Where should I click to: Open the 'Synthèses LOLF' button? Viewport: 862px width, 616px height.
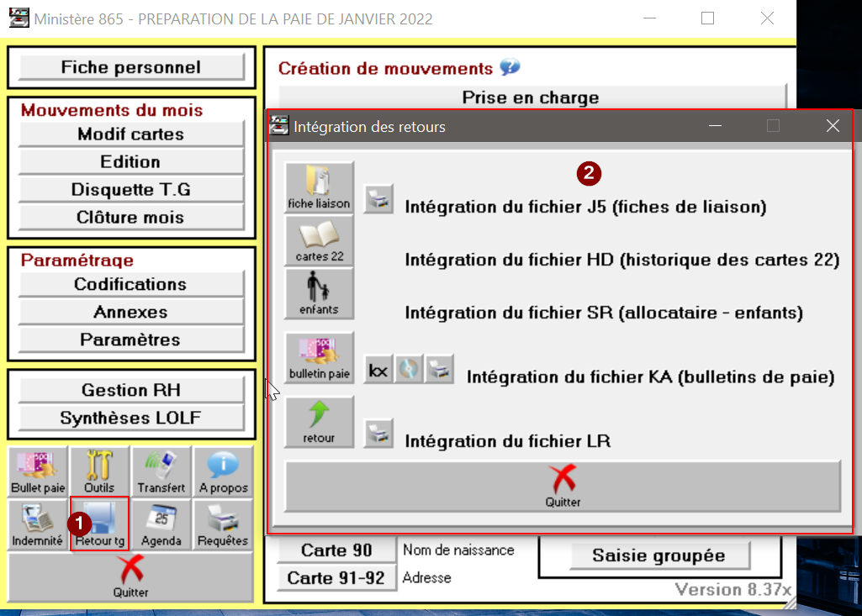coord(131,418)
